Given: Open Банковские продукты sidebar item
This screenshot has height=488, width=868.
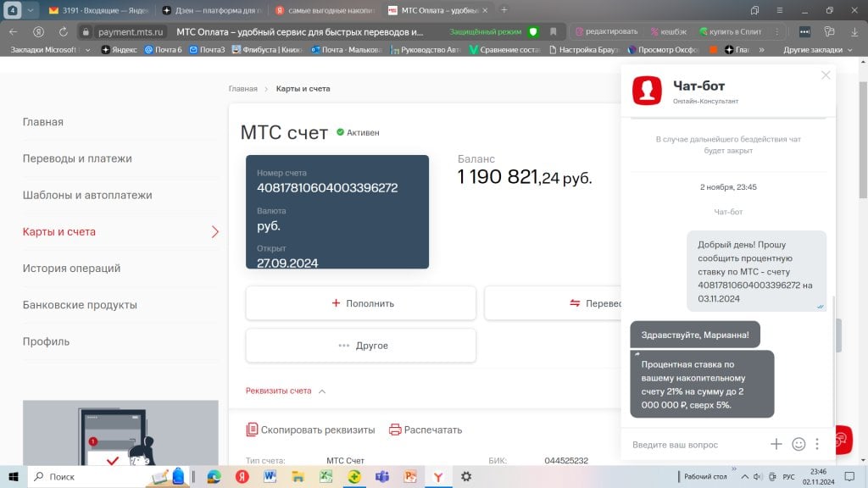Looking at the screenshot, I should click(80, 305).
